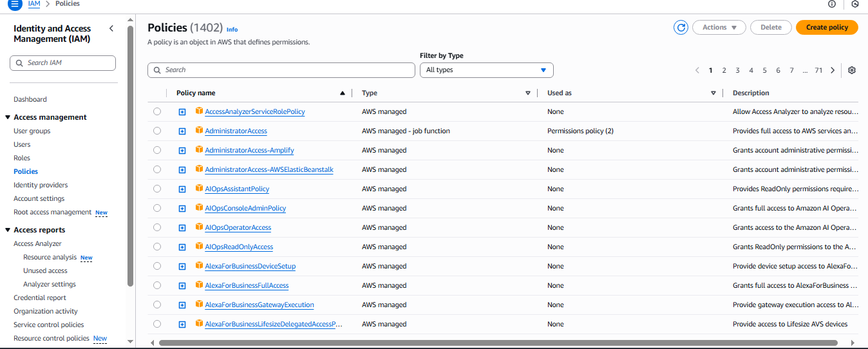Click sort arrow on Type column
Image resolution: width=868 pixels, height=349 pixels.
[x=528, y=93]
